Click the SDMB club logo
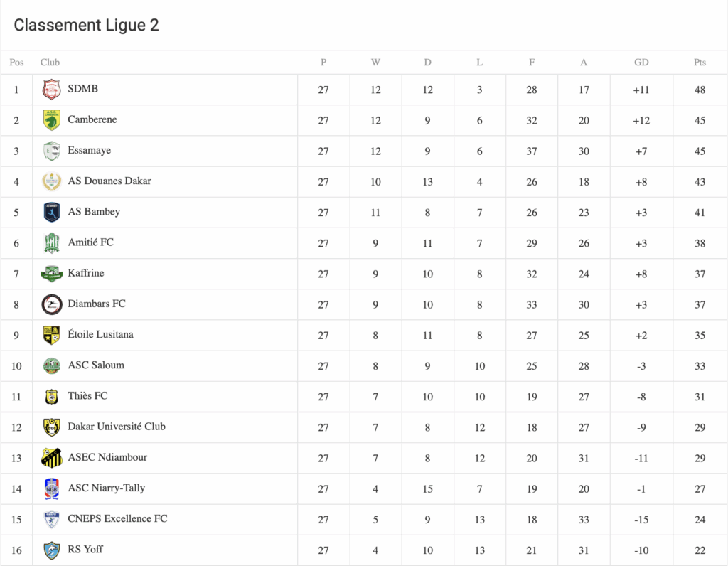Screen dimensions: 728x566 tap(52, 90)
